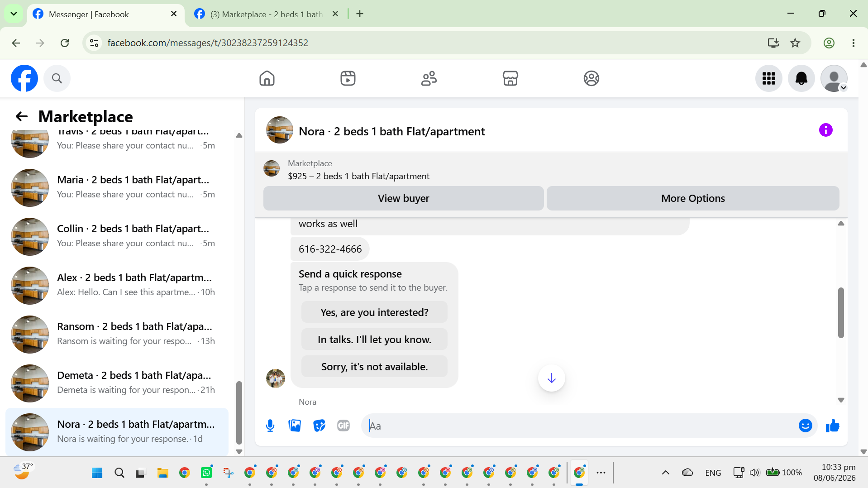
Task: Jump to the latest message arrow
Action: (x=552, y=378)
